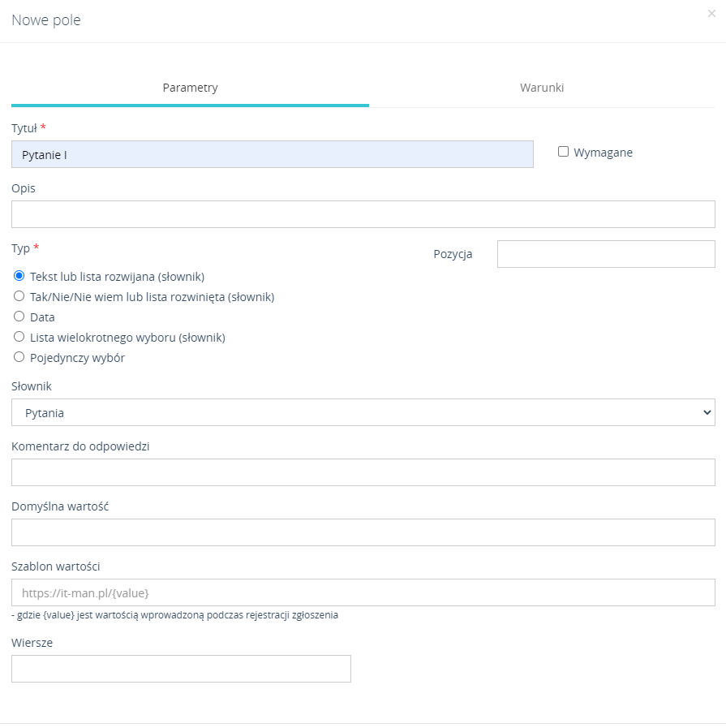Select the Data type radio button
Image resolution: width=726 pixels, height=728 pixels.
(19, 317)
